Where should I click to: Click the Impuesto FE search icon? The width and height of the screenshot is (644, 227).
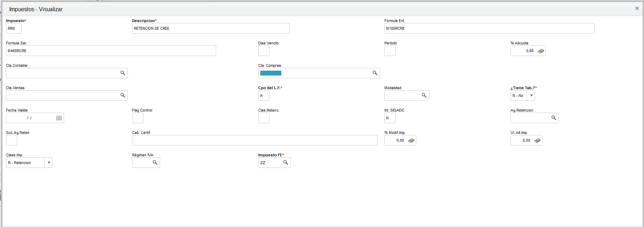286,163
